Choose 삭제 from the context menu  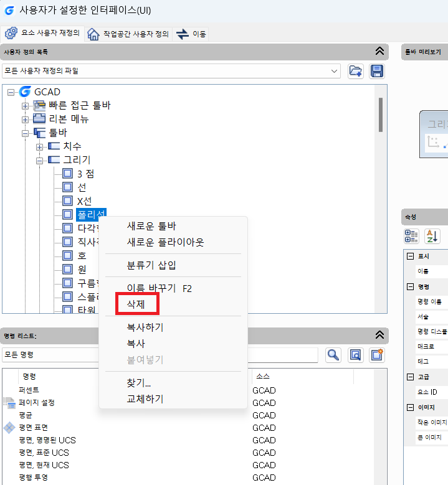coord(136,304)
